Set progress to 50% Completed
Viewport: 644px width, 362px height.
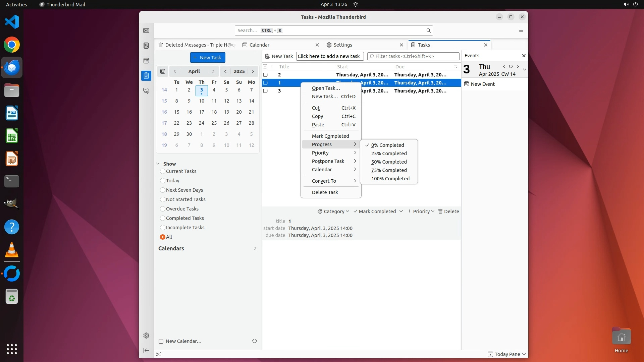(x=389, y=162)
